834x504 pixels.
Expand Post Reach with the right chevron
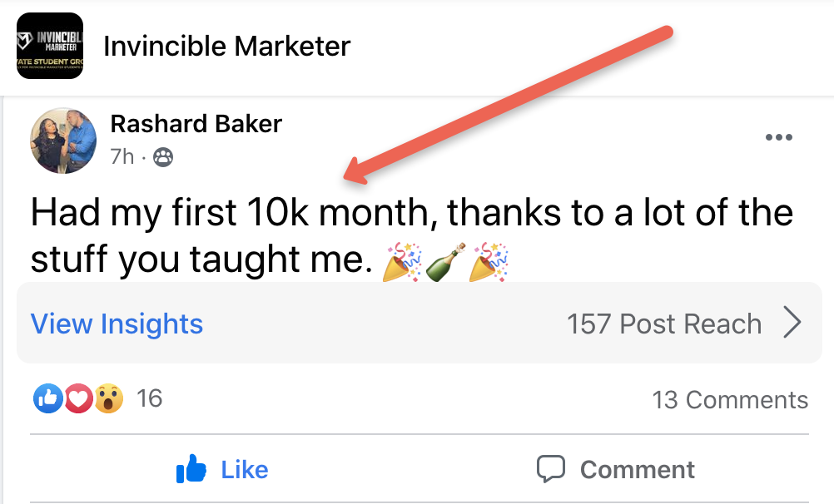coord(792,323)
